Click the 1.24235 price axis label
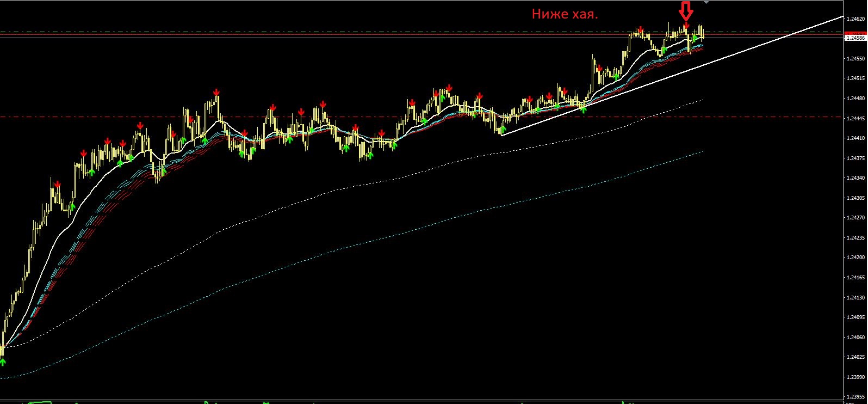The width and height of the screenshot is (868, 404). (x=855, y=238)
